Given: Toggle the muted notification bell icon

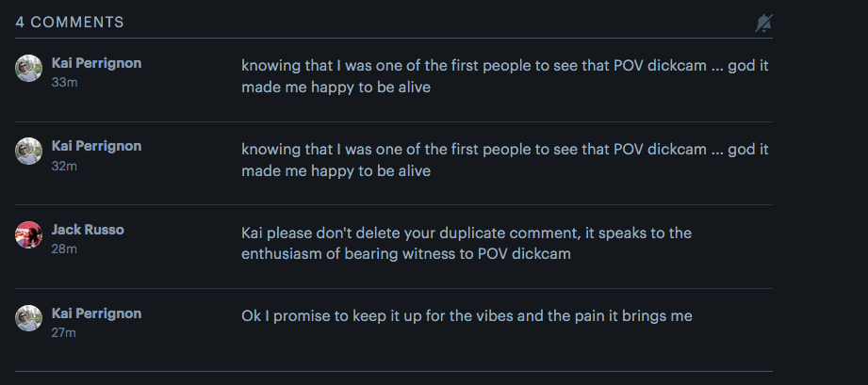Looking at the screenshot, I should point(763,24).
